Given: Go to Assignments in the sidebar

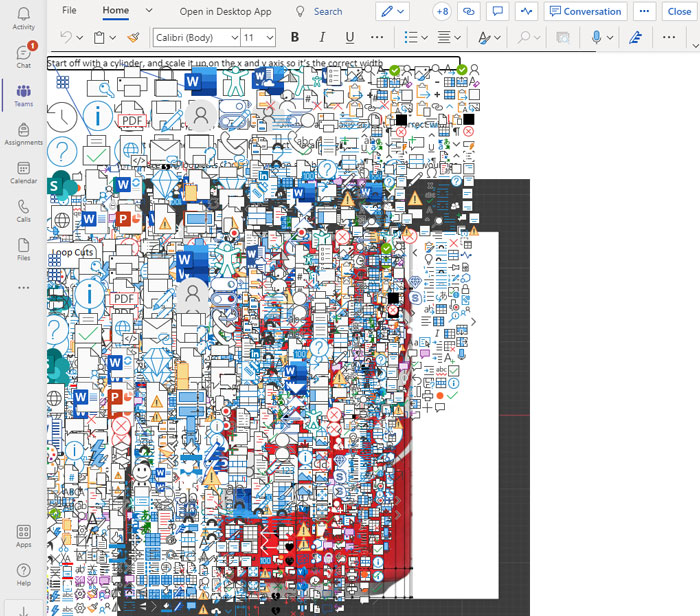Looking at the screenshot, I should pyautogui.click(x=23, y=133).
